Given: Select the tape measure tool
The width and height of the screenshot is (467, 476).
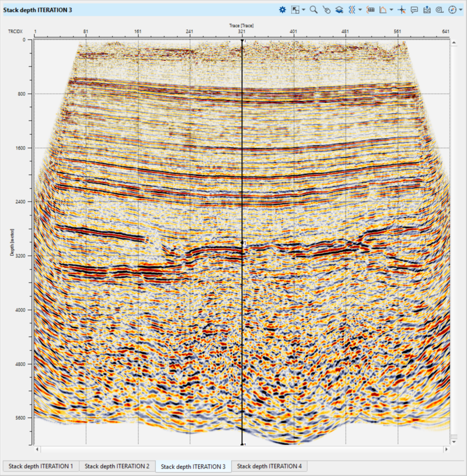Looking at the screenshot, I should 439,10.
